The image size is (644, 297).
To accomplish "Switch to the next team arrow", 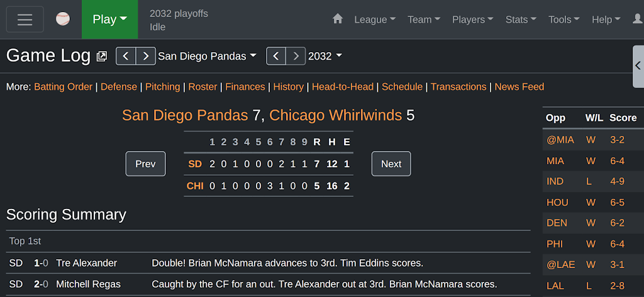I will pyautogui.click(x=146, y=56).
